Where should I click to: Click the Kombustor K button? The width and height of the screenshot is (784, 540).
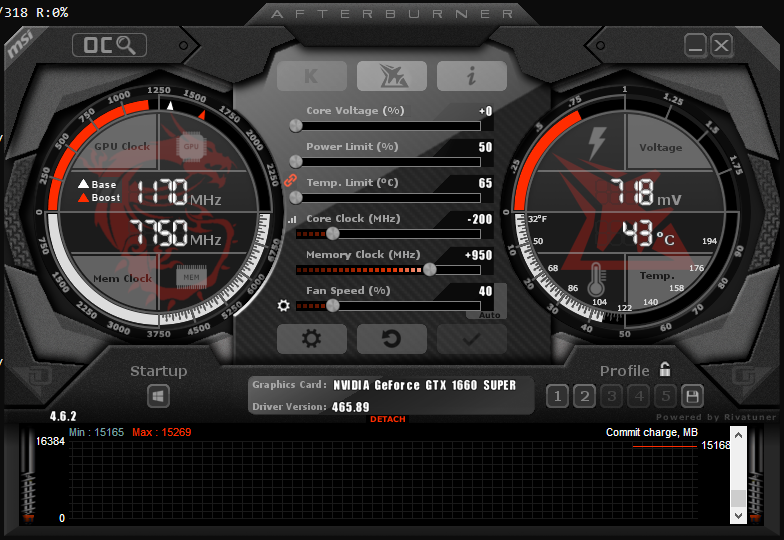point(312,76)
